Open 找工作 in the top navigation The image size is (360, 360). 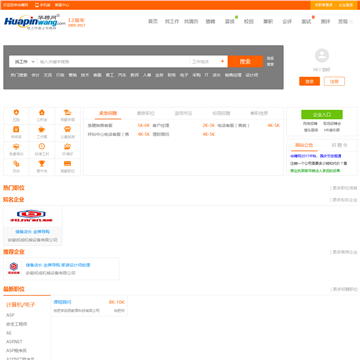click(x=172, y=21)
